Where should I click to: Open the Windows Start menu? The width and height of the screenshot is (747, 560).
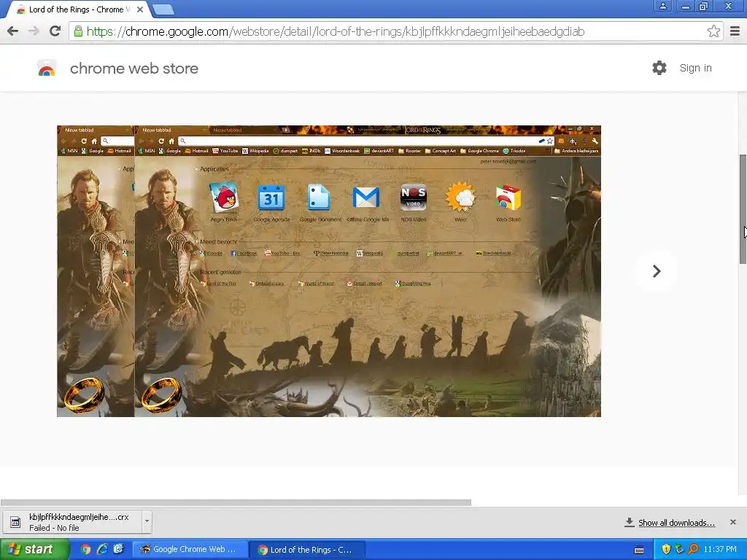click(x=34, y=549)
